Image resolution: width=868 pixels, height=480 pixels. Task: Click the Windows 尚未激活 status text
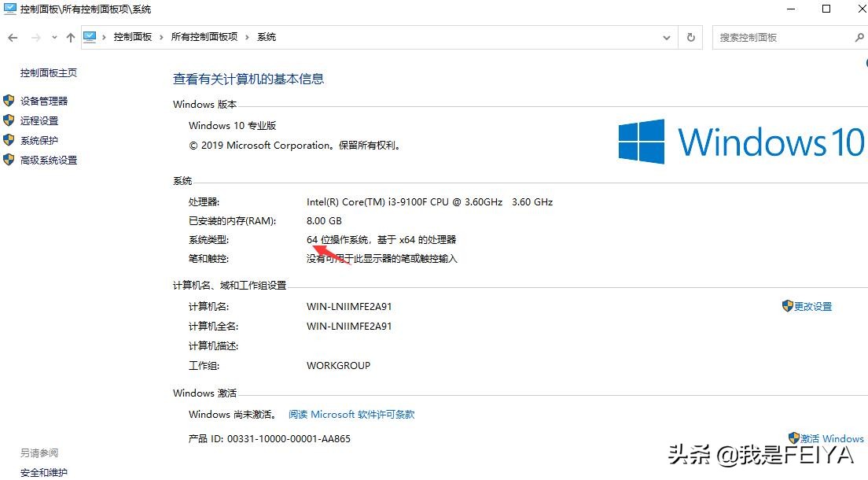(233, 415)
